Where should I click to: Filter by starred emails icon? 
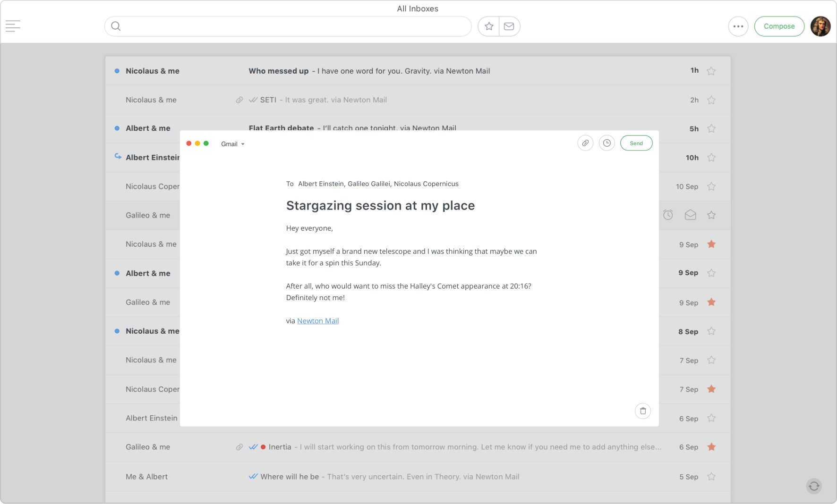(x=489, y=26)
